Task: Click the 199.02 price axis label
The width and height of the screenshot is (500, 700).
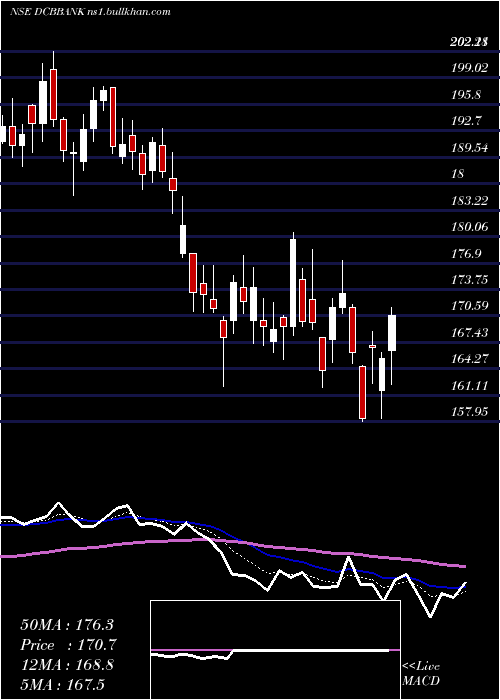Action: pos(470,68)
